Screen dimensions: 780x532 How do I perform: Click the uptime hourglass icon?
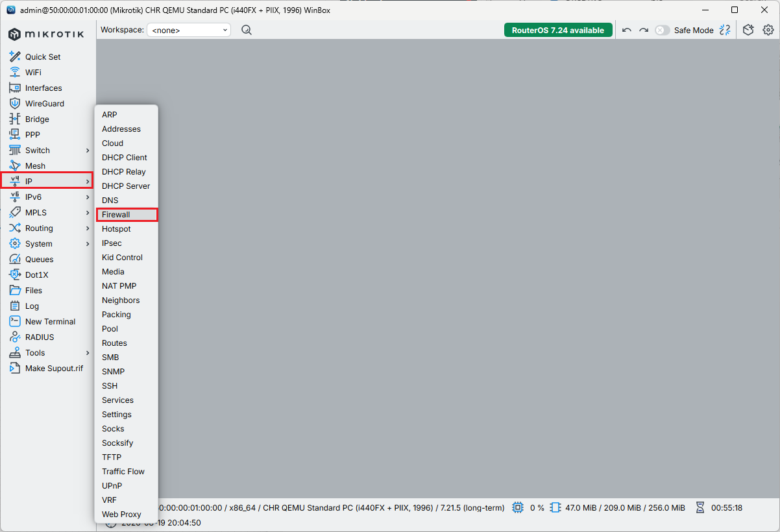click(700, 507)
